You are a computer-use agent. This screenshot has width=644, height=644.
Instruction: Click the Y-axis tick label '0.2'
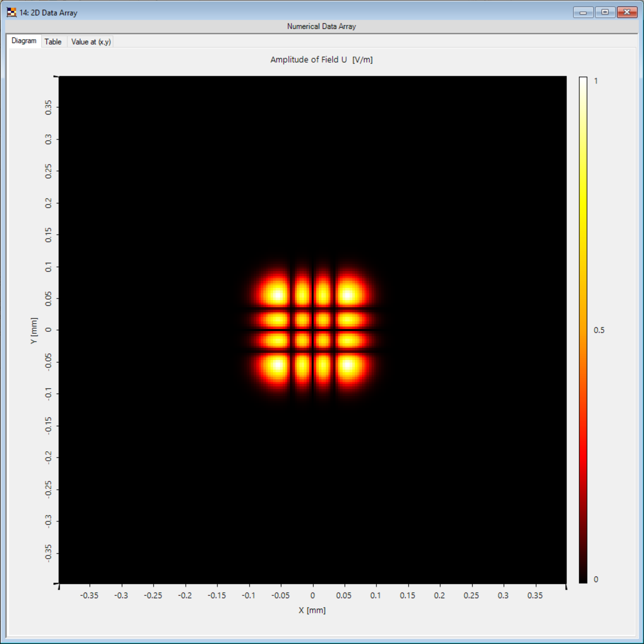pos(49,203)
